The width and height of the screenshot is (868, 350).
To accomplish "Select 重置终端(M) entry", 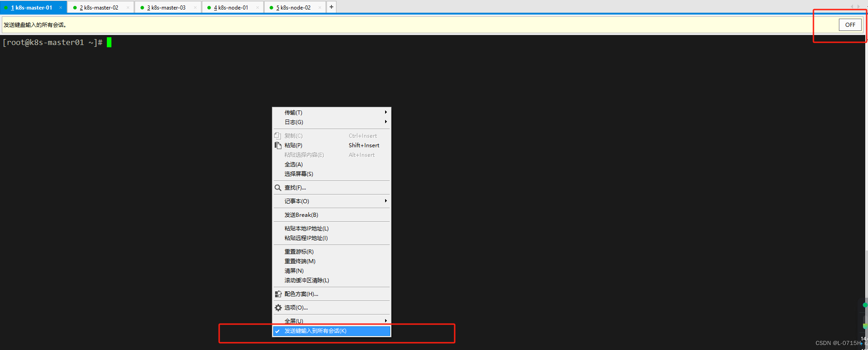I will (331, 261).
